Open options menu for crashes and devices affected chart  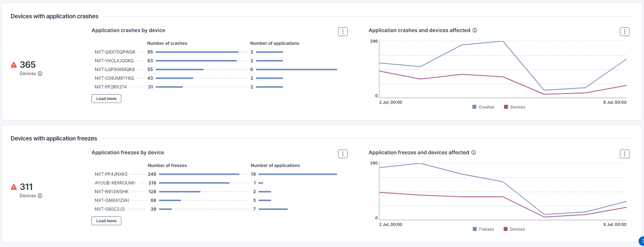click(624, 32)
